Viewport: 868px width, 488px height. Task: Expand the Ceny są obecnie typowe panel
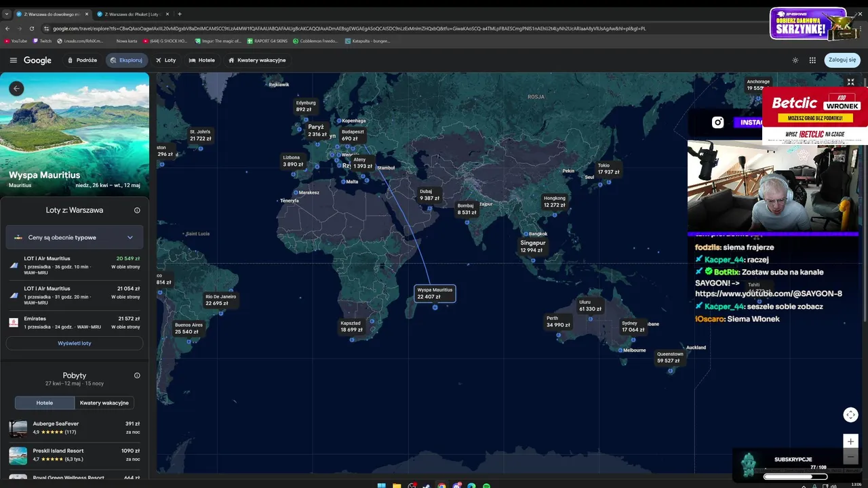pos(75,237)
